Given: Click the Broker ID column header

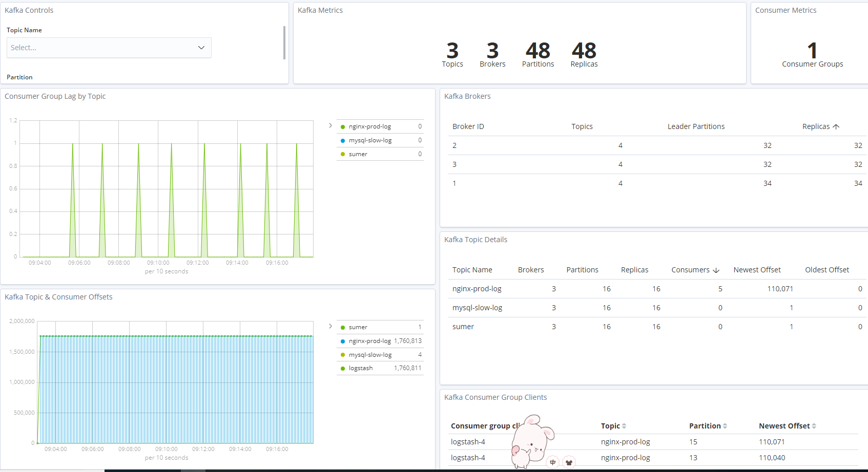Looking at the screenshot, I should tap(468, 126).
